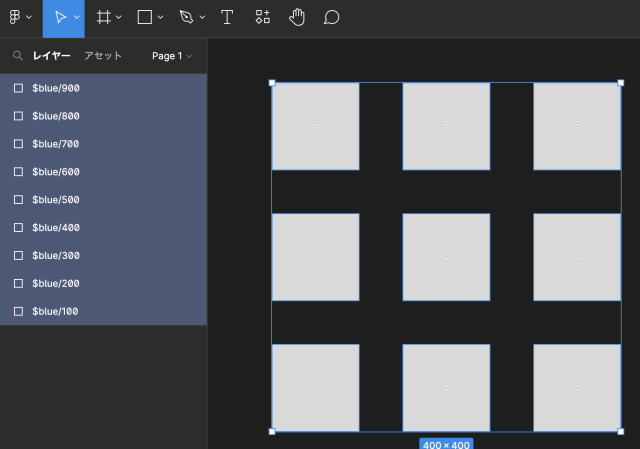This screenshot has width=640, height=449.
Task: Click the top-right selection resize handle
Action: [x=621, y=83]
